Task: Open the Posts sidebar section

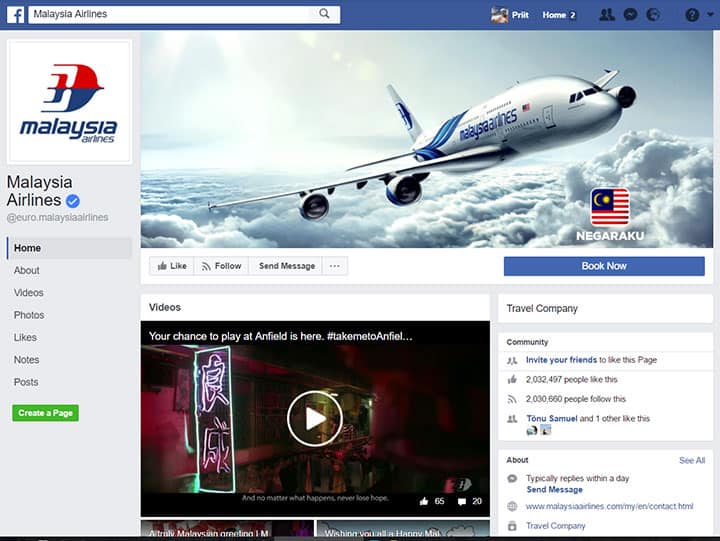Action: [x=26, y=382]
